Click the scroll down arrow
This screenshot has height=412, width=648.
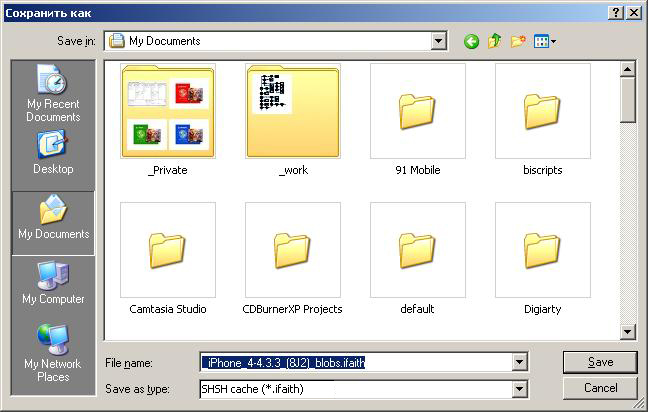pos(627,331)
